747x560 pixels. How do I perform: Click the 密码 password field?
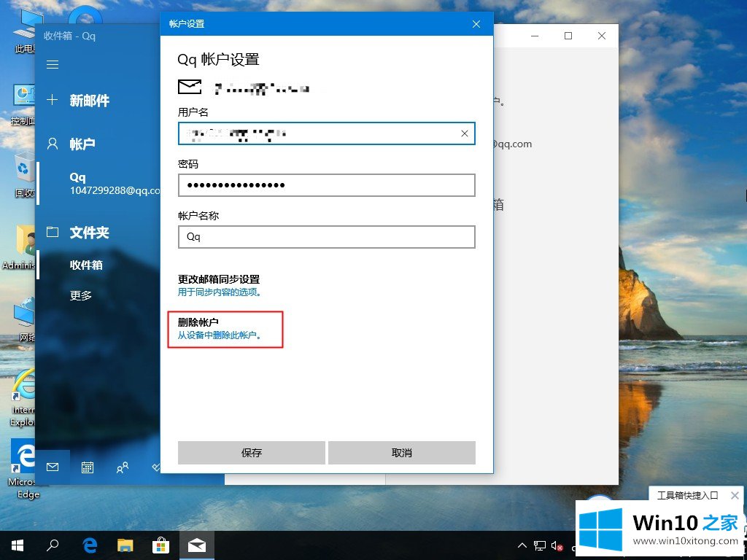tap(326, 185)
